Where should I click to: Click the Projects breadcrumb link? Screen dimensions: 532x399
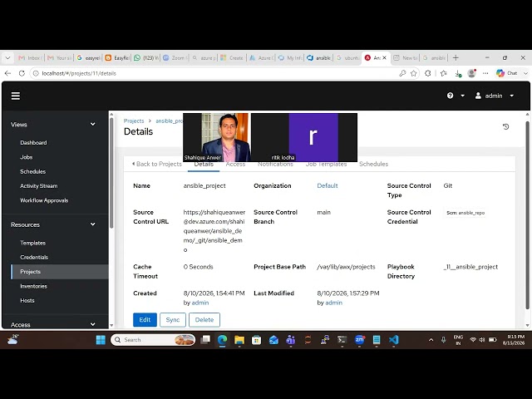[x=134, y=121]
